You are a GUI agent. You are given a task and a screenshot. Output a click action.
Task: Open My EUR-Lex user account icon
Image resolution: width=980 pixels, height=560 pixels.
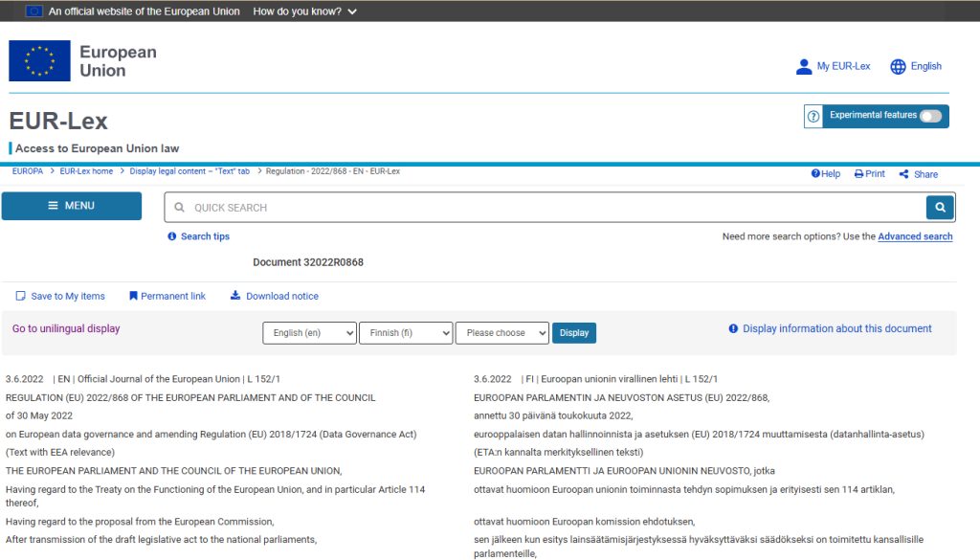click(804, 66)
